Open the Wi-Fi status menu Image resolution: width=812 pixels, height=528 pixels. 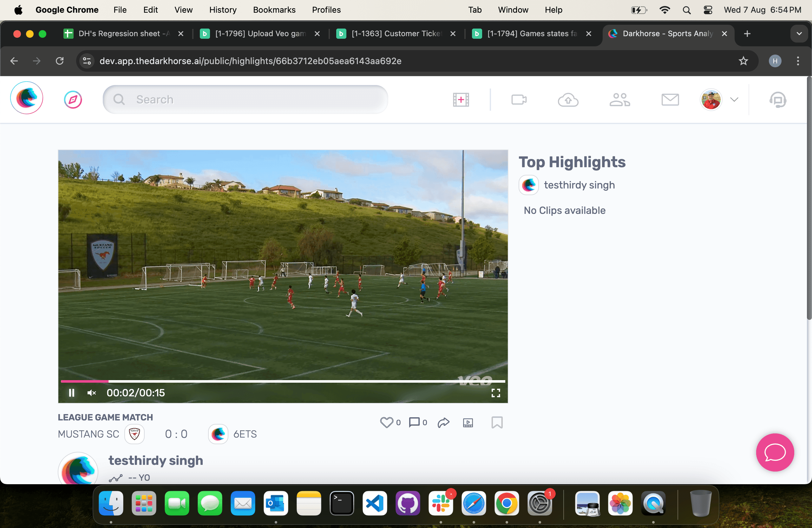click(664, 10)
